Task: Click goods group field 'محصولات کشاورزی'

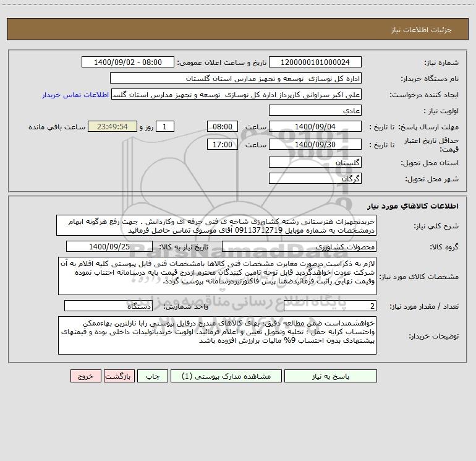Action: [x=299, y=247]
